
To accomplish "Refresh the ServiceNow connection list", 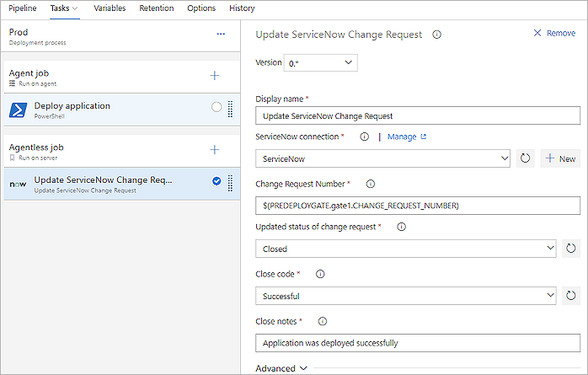I will coord(526,158).
